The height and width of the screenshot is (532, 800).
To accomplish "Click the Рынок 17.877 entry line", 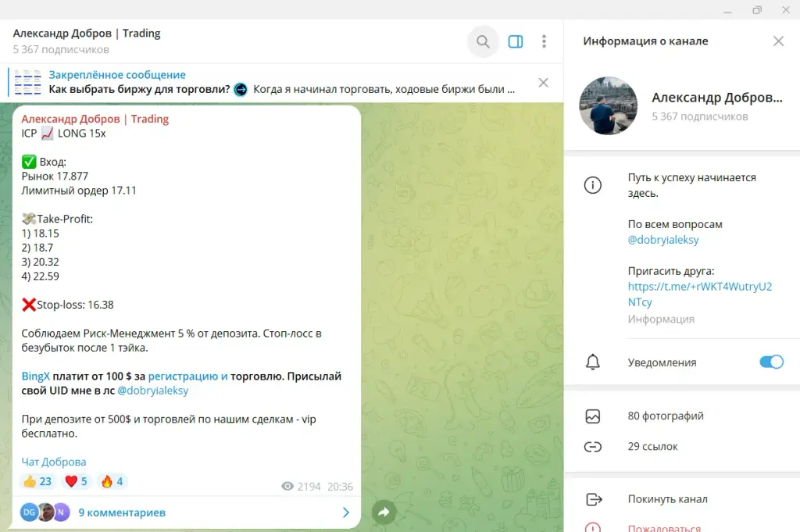I will (55, 176).
